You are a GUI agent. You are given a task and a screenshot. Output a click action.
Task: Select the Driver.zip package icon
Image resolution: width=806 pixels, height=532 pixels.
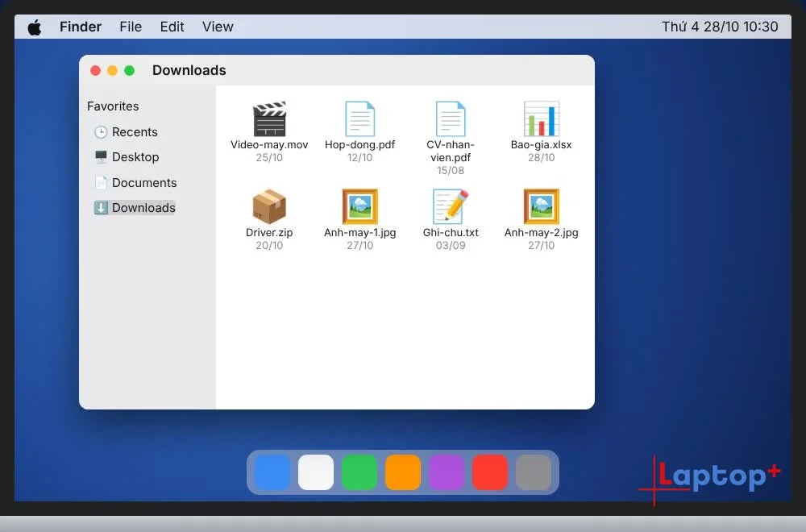(x=269, y=206)
